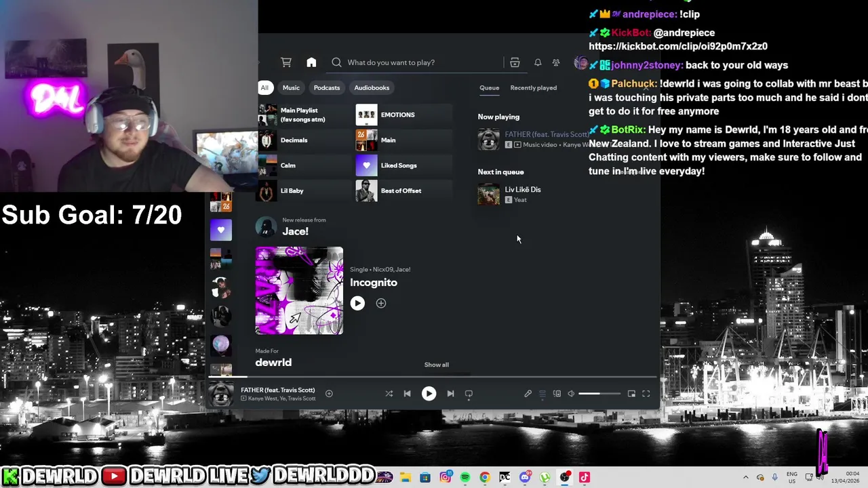Open the Decimals playlist tile
868x488 pixels.
click(304, 140)
